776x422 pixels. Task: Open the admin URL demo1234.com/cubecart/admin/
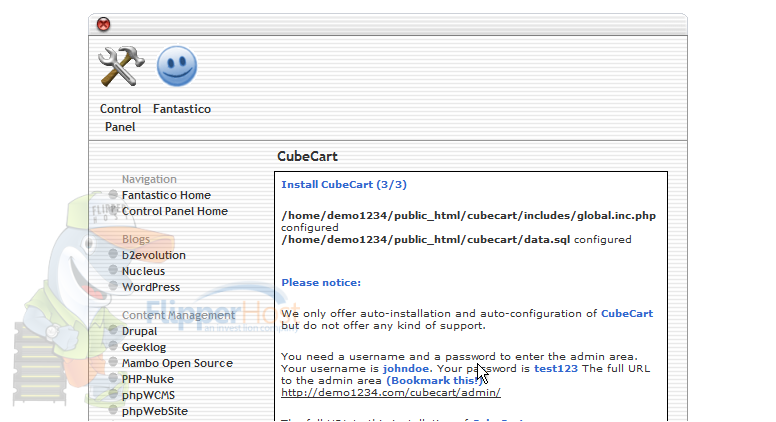click(391, 392)
